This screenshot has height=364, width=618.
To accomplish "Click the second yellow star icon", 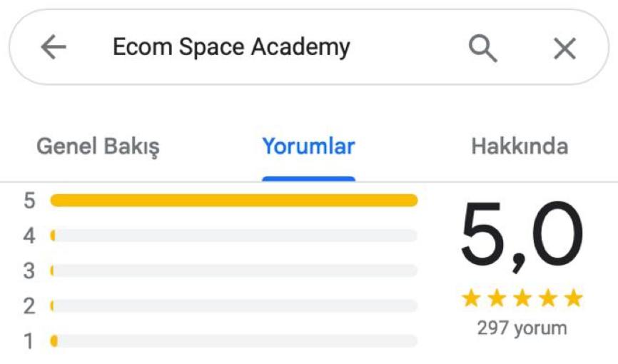I will (497, 298).
